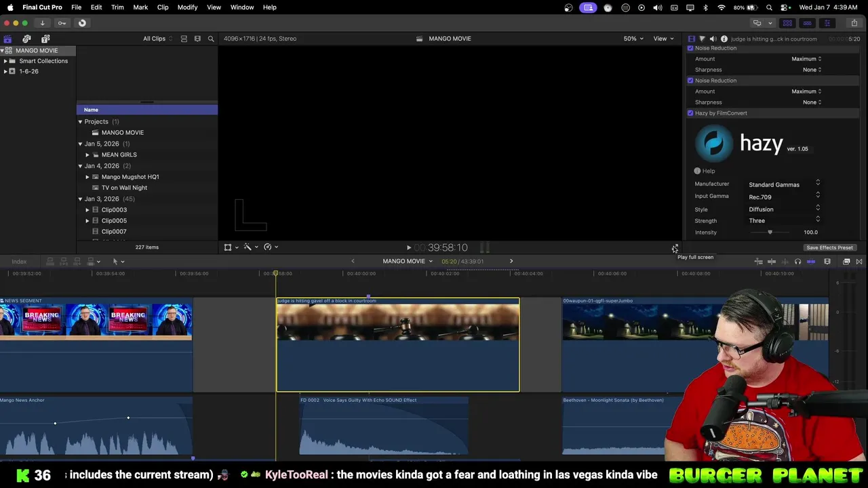Screen dimensions: 868x488
Task: Open the All Clips filter dropdown
Action: (x=157, y=39)
